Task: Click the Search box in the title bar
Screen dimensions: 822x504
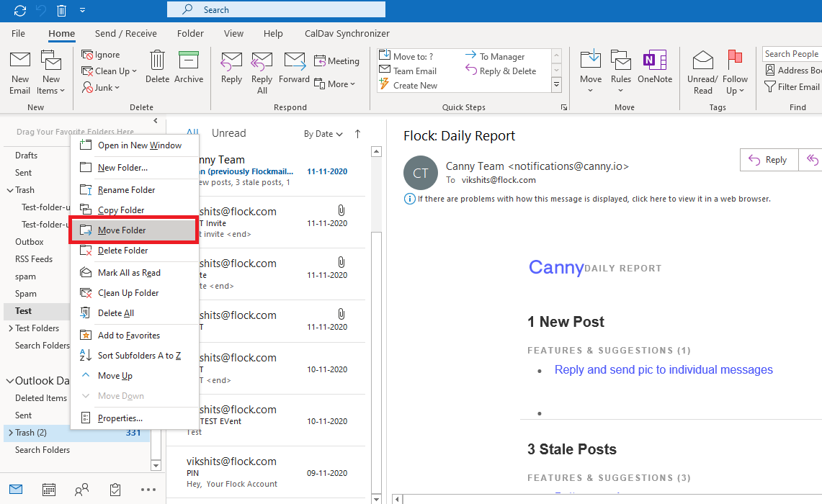Action: (276, 9)
